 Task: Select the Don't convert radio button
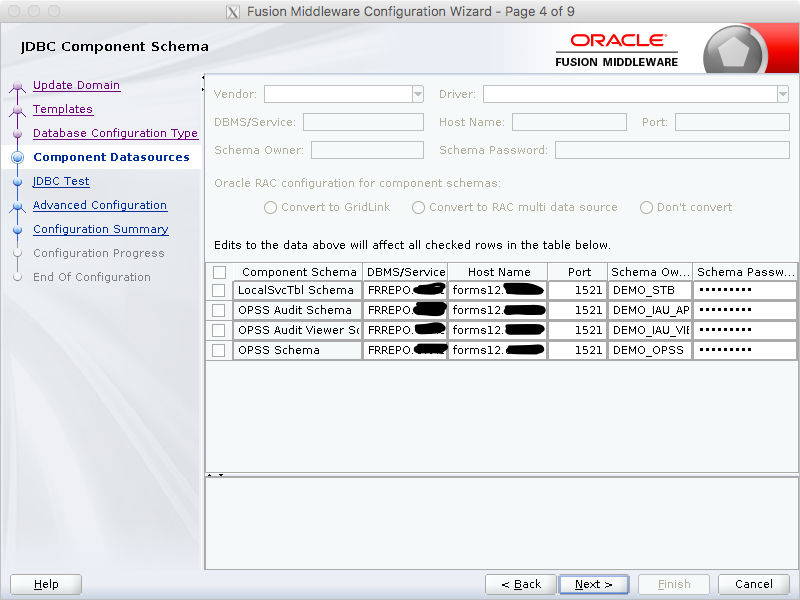pos(646,208)
